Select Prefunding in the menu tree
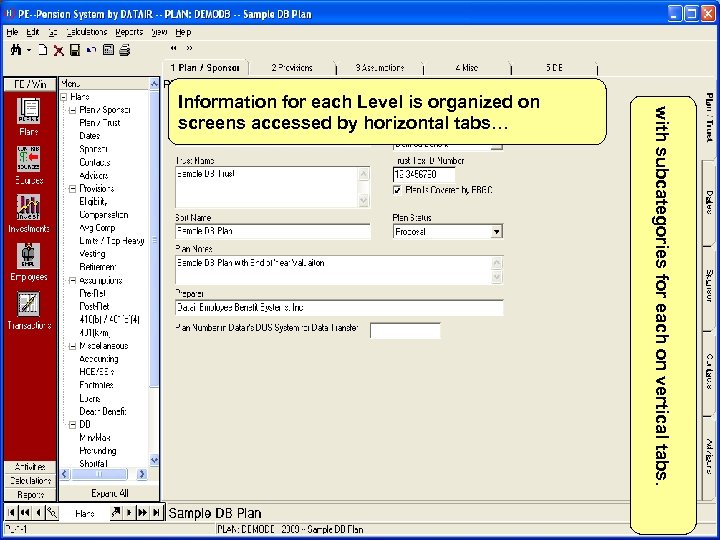This screenshot has height=540, width=720. click(98, 451)
